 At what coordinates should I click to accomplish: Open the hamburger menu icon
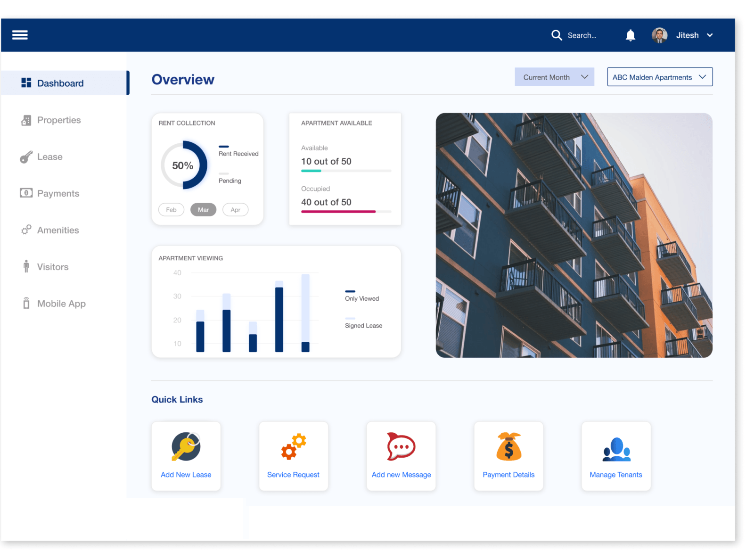20,35
